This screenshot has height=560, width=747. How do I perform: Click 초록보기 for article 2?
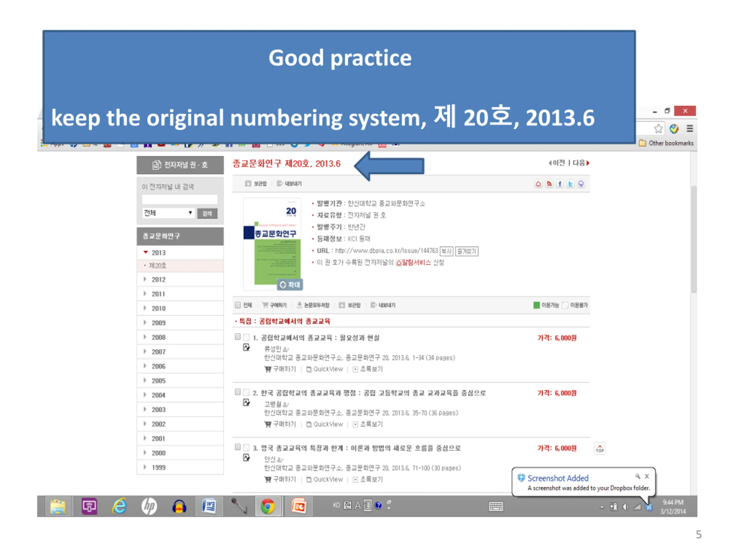(368, 424)
